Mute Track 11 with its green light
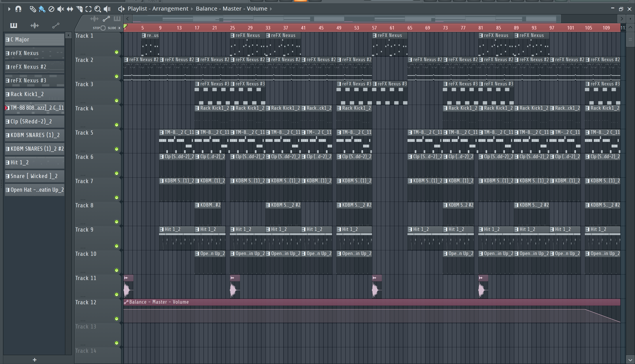 [116, 295]
